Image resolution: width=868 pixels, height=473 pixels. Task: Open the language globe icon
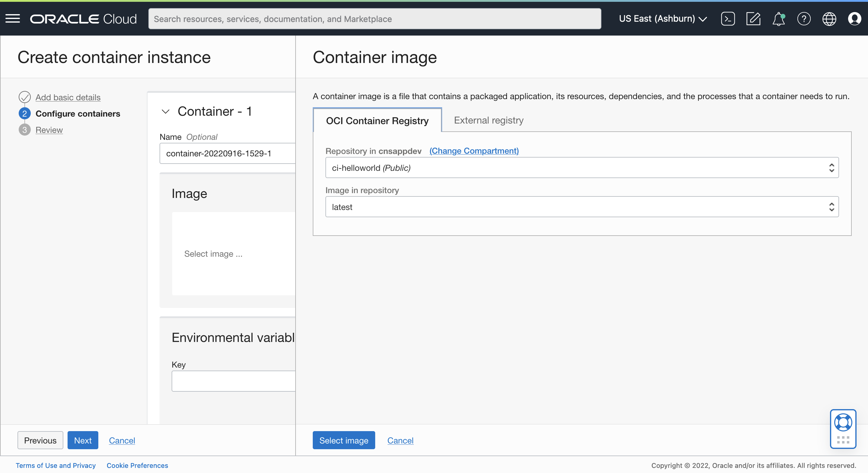[x=829, y=19]
